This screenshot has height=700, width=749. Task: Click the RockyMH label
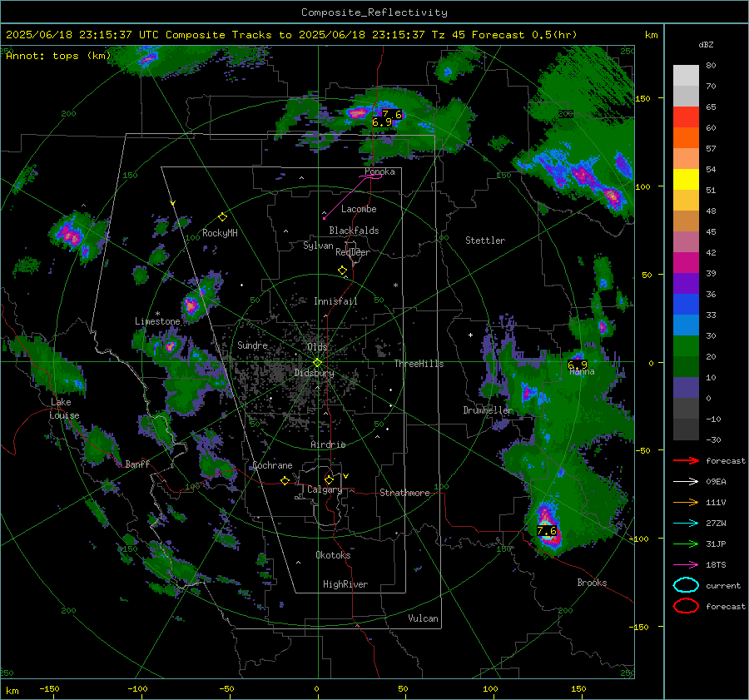[x=220, y=233]
